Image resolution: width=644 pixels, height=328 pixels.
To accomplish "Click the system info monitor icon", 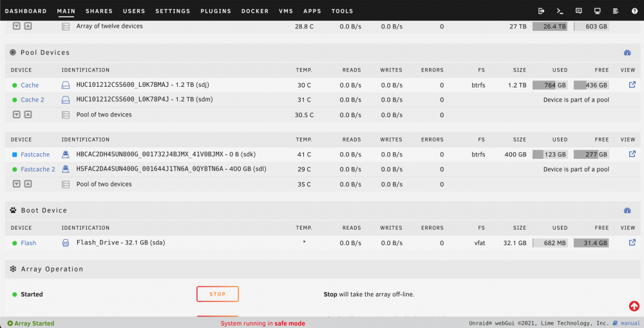I will [597, 11].
